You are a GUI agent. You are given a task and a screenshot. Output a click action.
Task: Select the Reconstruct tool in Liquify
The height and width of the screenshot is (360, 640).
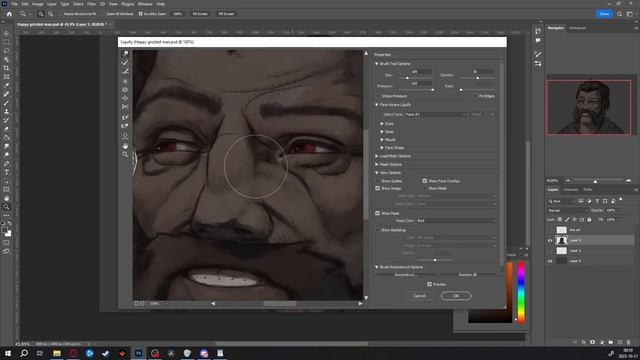pyautogui.click(x=125, y=63)
